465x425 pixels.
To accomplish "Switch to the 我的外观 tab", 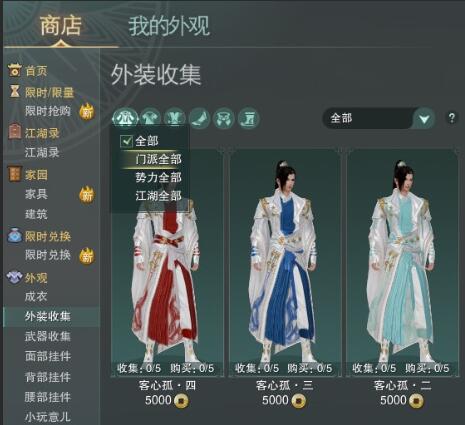I will tap(169, 26).
